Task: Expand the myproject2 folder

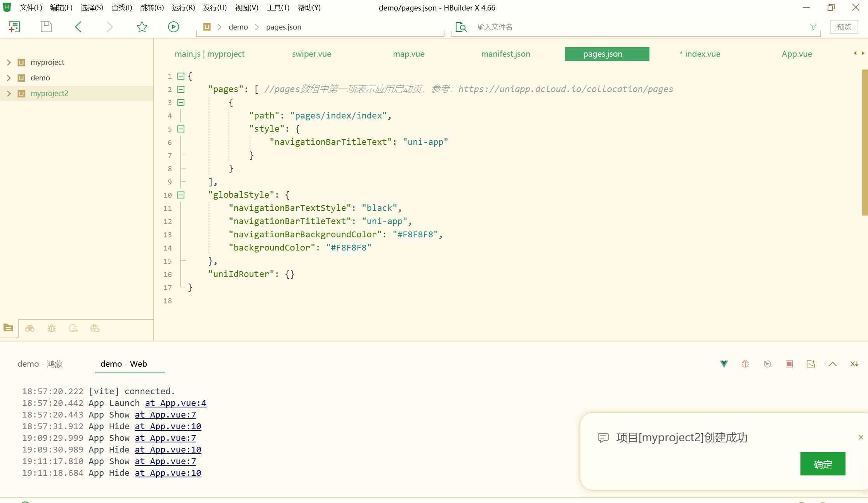Action: tap(9, 93)
